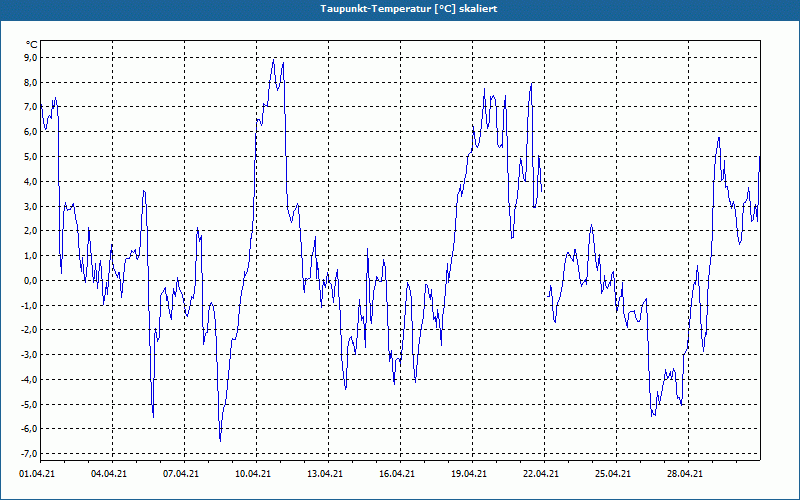This screenshot has height=500, width=800.
Task: Click the 04.04.21 date label
Action: [109, 473]
